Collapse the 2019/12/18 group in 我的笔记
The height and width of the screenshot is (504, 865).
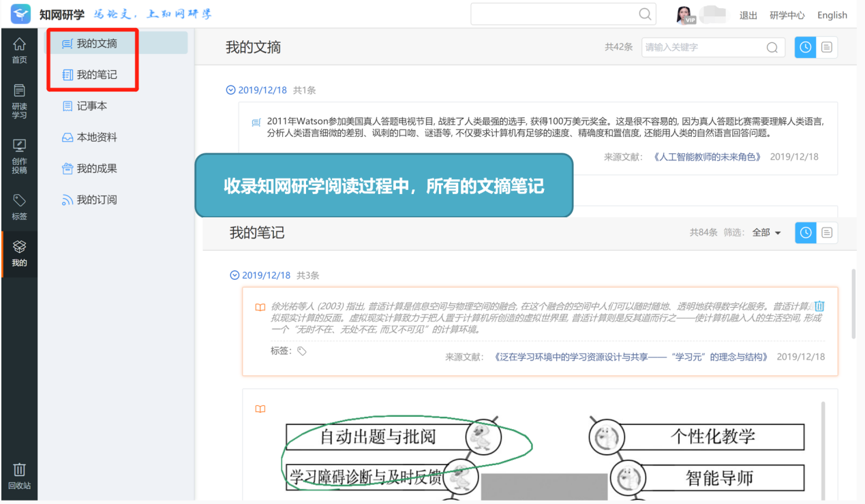pyautogui.click(x=234, y=275)
